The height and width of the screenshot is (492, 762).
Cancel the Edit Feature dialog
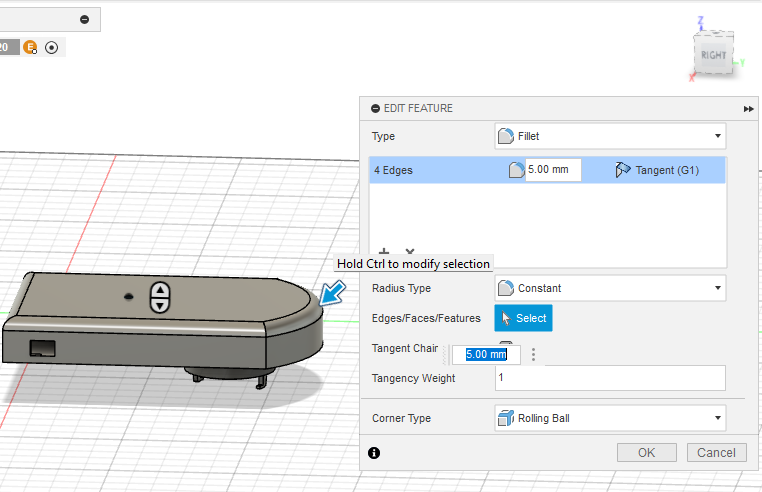click(716, 453)
